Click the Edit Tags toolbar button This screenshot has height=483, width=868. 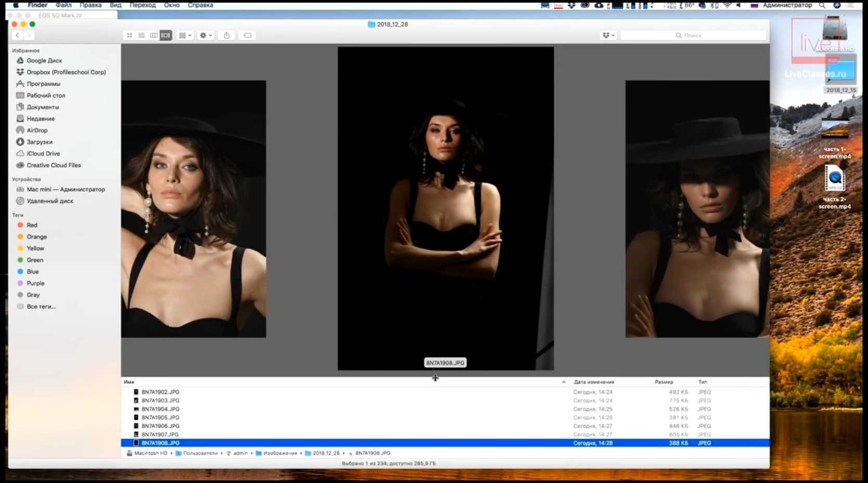pos(248,35)
